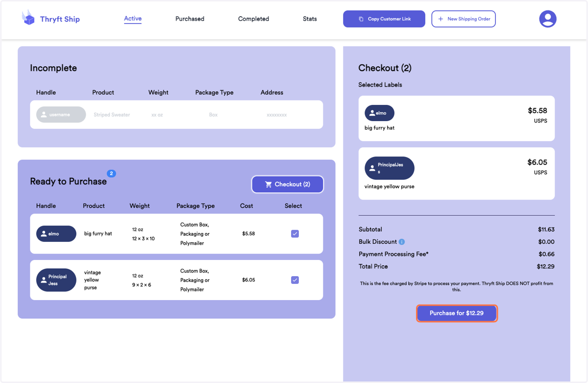
Task: Click the Payment Processing Fee value $0.66
Action: (x=546, y=254)
